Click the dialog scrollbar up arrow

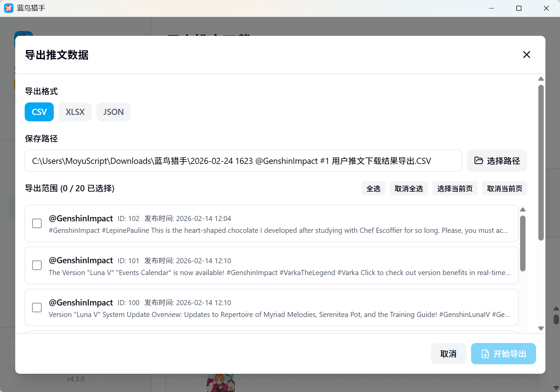541,79
